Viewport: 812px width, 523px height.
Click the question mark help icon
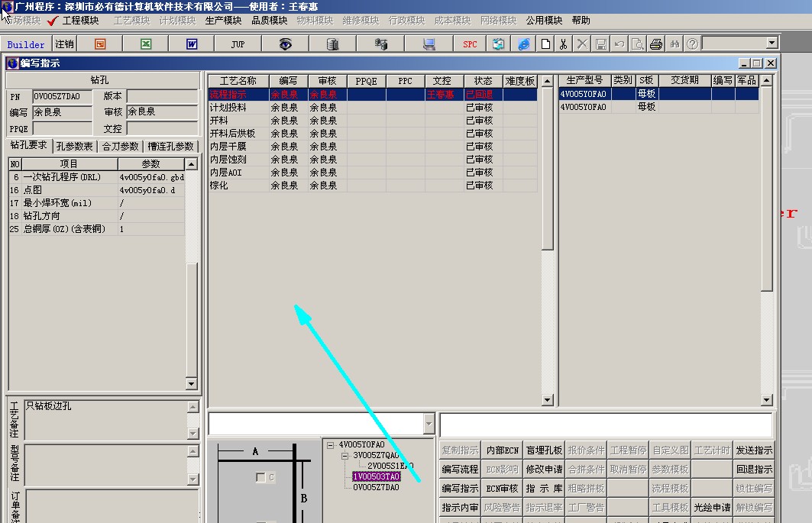[692, 44]
